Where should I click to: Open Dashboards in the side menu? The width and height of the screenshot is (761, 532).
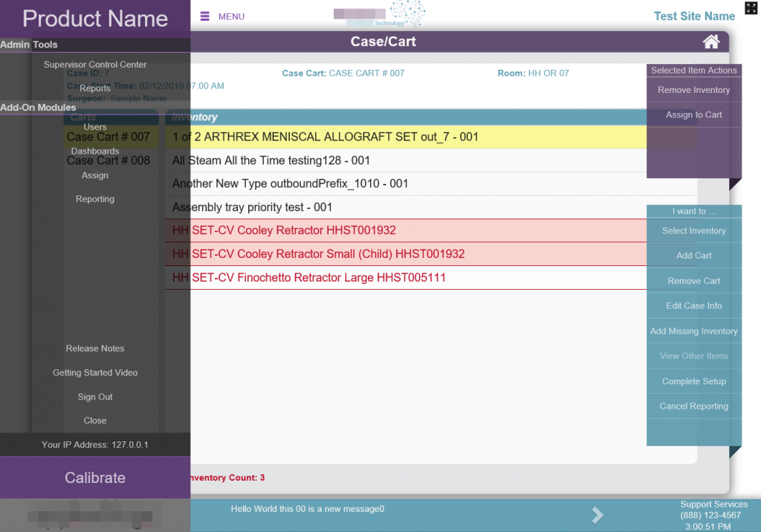(95, 151)
